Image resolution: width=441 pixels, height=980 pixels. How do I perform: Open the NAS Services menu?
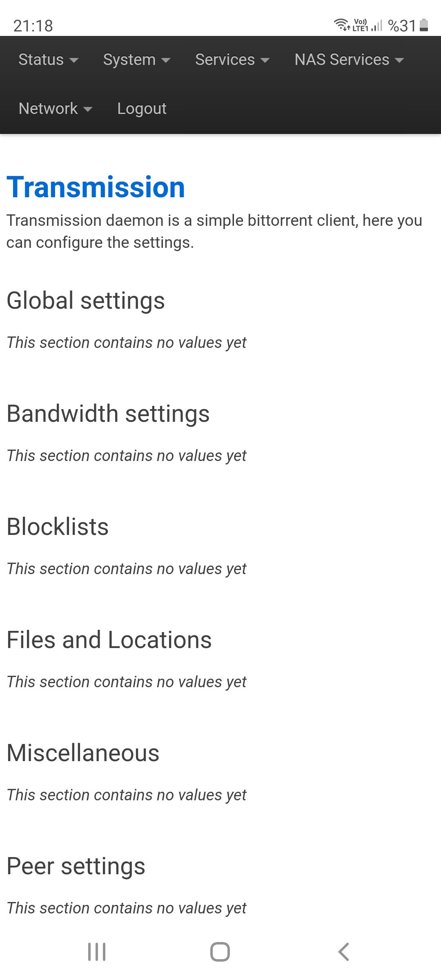(350, 60)
